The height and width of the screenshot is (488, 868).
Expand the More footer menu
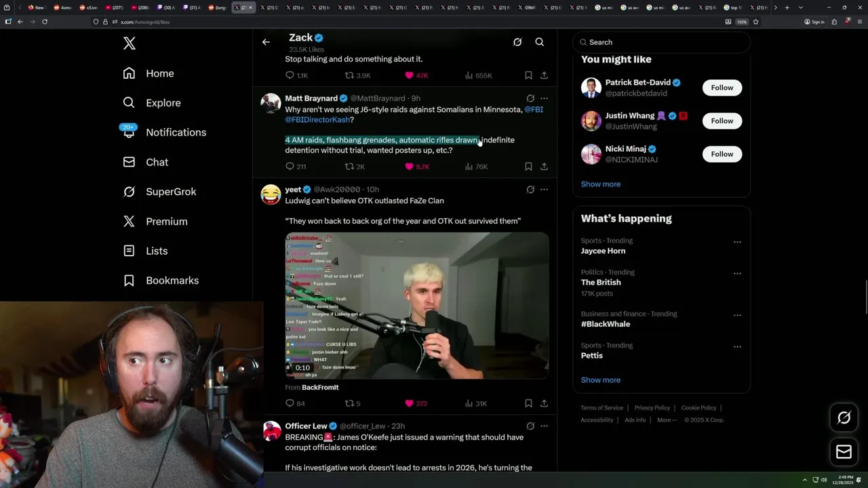pyautogui.click(x=665, y=420)
